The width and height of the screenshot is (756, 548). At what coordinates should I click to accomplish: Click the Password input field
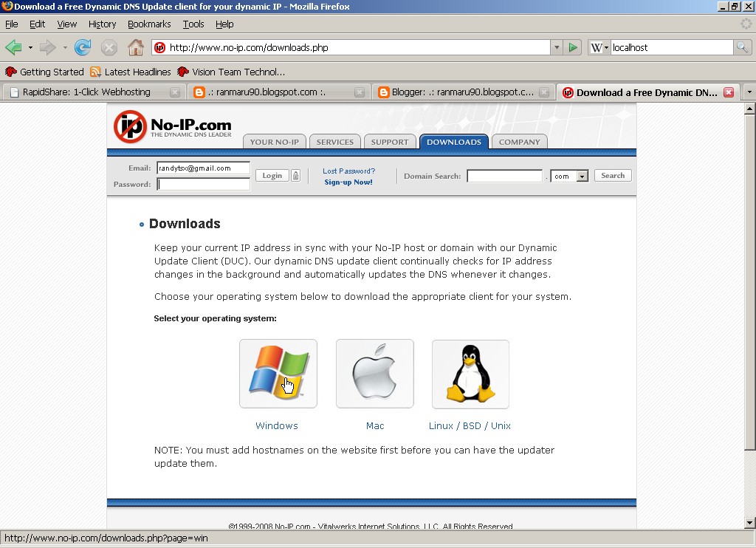[204, 184]
